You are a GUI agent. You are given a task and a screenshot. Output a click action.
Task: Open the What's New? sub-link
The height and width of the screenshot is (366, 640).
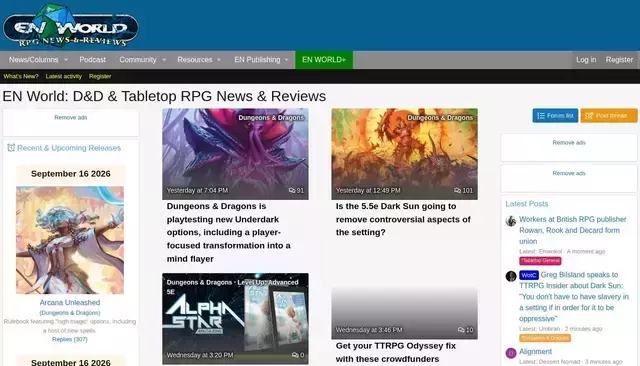pyautogui.click(x=21, y=76)
